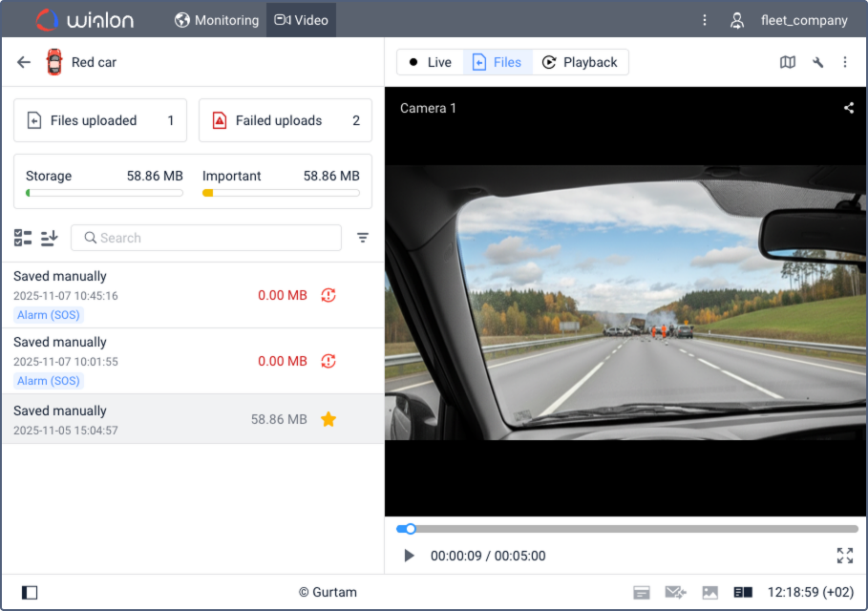Click the Important storage bar
Image resolution: width=868 pixels, height=611 pixels.
click(281, 193)
